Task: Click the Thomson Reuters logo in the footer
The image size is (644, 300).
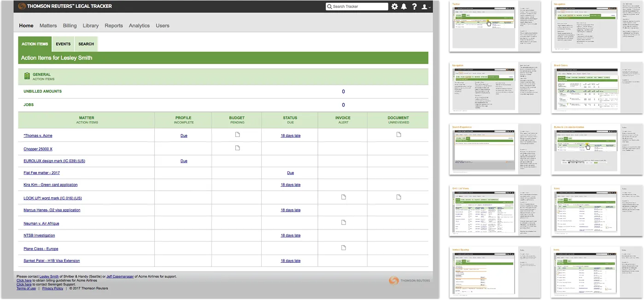Action: click(409, 280)
